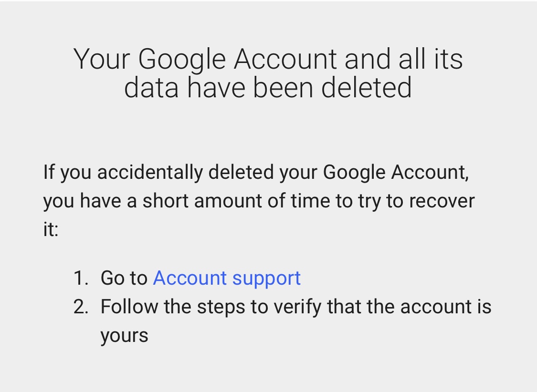Screen dimensions: 537x392
Task: Click 'Google Account,' in the body paragraph
Action: click(x=396, y=172)
